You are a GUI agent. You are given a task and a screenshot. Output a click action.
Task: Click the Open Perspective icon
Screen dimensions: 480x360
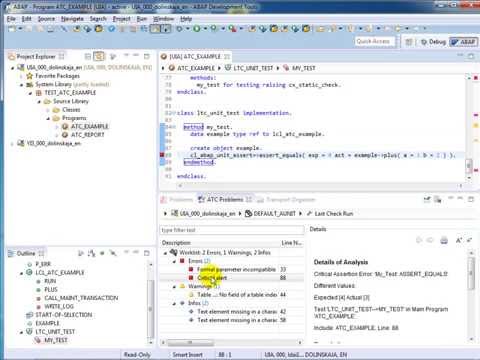(409, 42)
